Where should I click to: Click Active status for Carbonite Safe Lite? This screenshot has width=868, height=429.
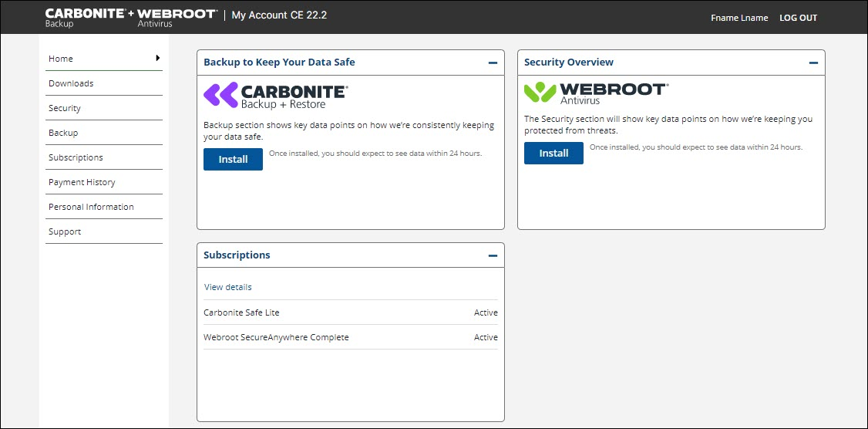coord(486,312)
